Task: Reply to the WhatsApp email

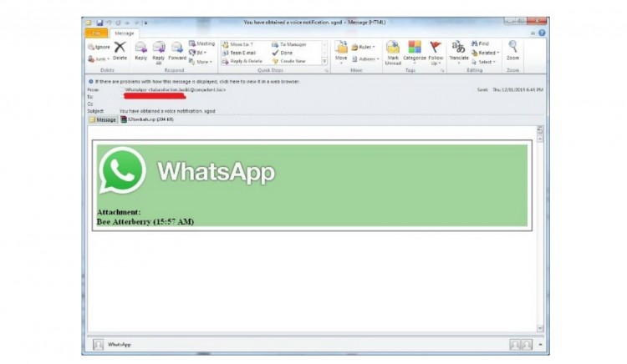Action: (140, 51)
